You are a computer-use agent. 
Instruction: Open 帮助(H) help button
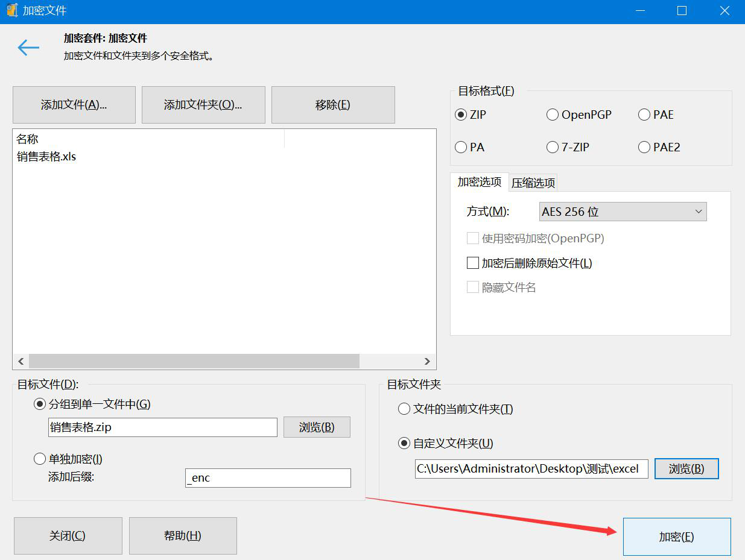(x=183, y=536)
